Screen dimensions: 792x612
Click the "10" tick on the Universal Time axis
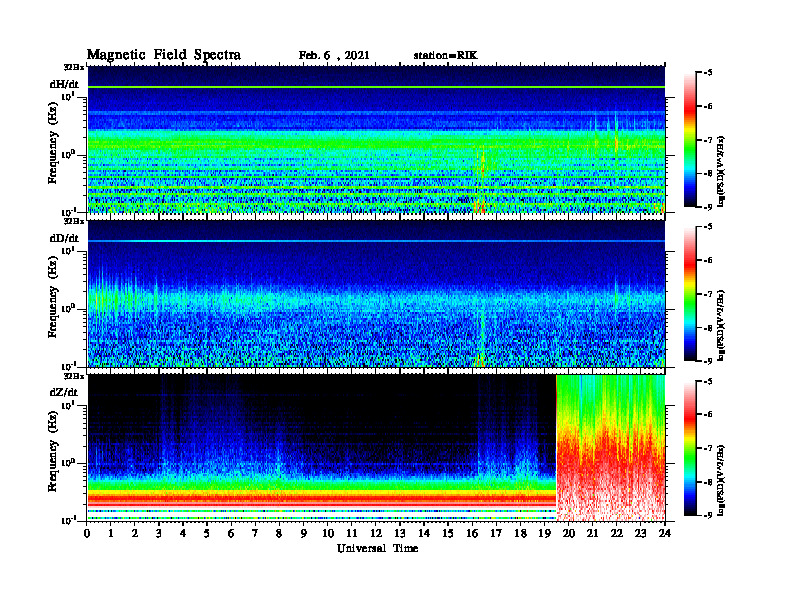(x=328, y=533)
